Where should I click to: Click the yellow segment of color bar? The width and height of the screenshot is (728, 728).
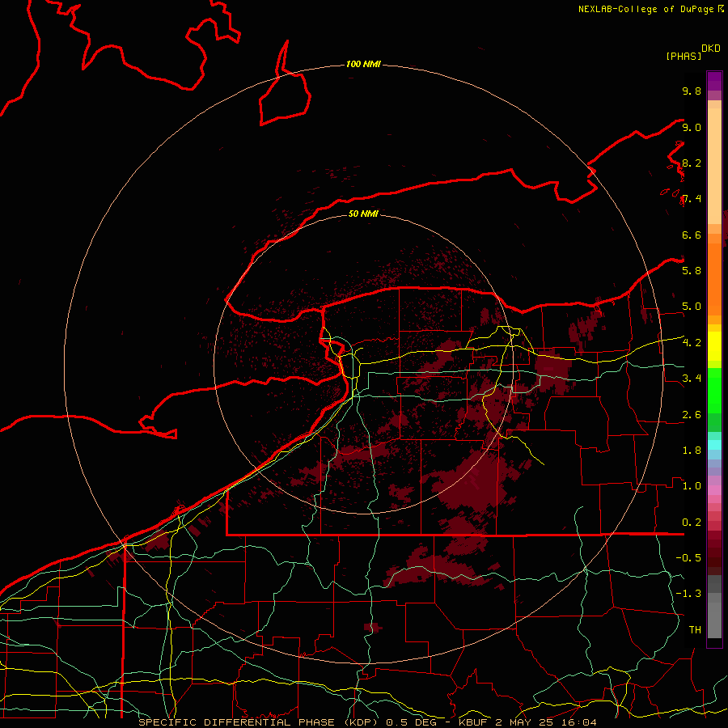[x=714, y=346]
